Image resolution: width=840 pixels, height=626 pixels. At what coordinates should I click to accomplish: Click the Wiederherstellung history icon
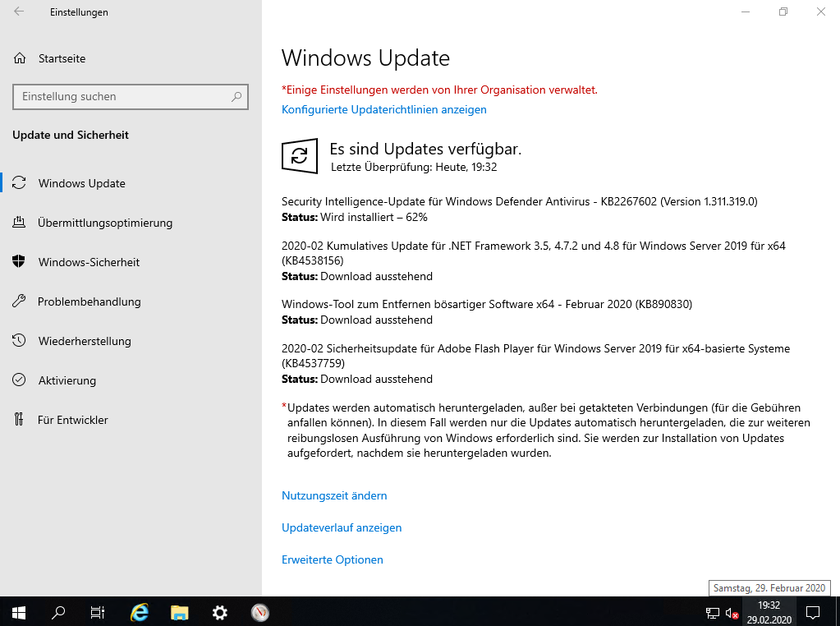tap(19, 340)
